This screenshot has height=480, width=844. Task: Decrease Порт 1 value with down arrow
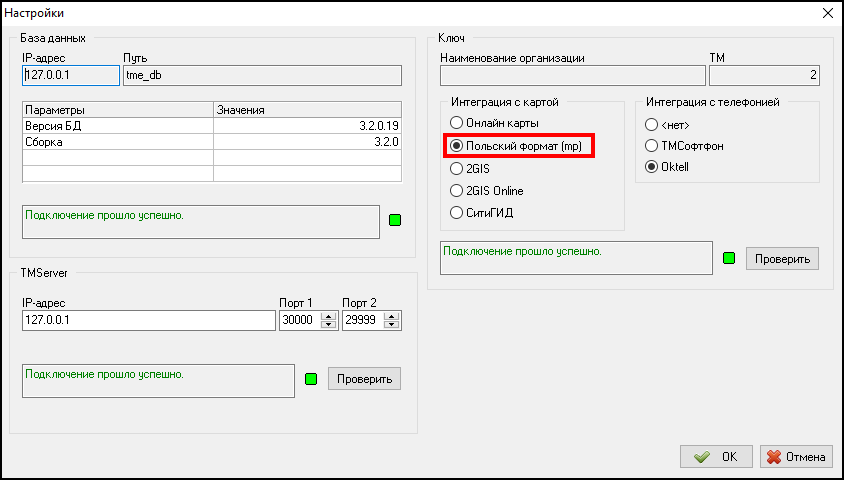click(328, 325)
